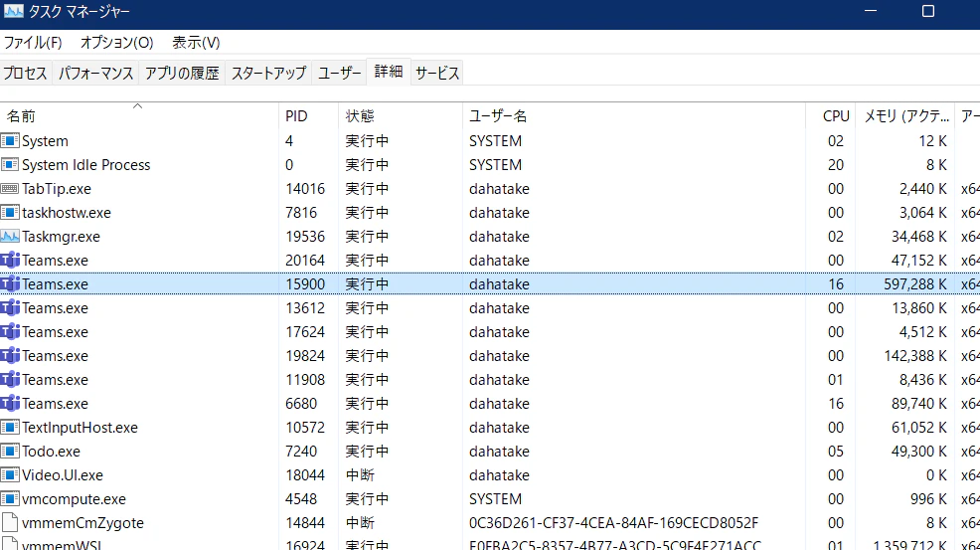
Task: Click the Video.UI.exe icon
Action: pyautogui.click(x=10, y=475)
